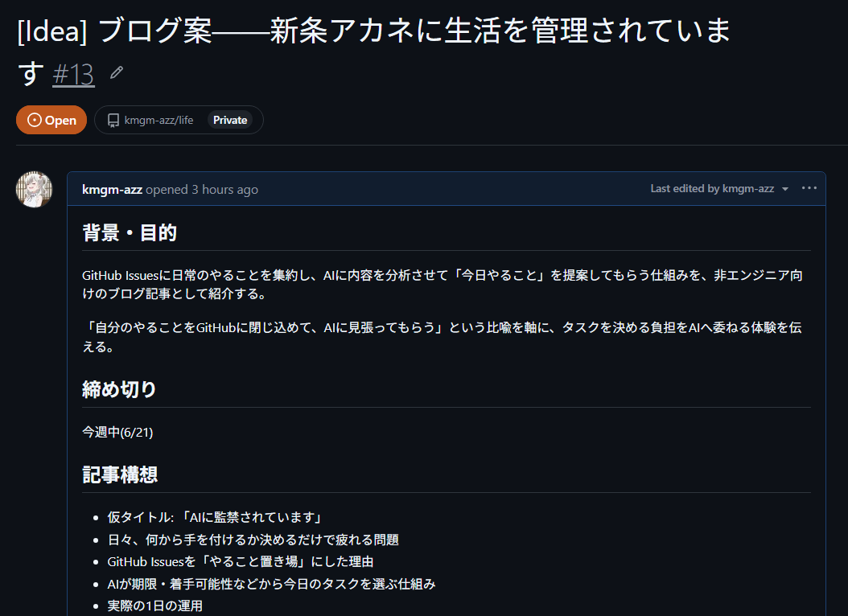
Task: Click the 締め切り heading
Action: pos(120,389)
